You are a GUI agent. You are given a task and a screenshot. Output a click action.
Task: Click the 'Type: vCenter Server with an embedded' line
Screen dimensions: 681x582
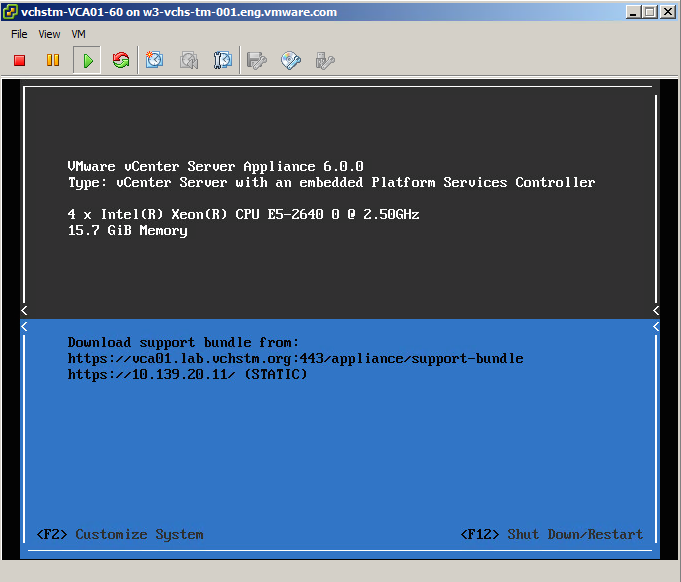click(x=331, y=182)
